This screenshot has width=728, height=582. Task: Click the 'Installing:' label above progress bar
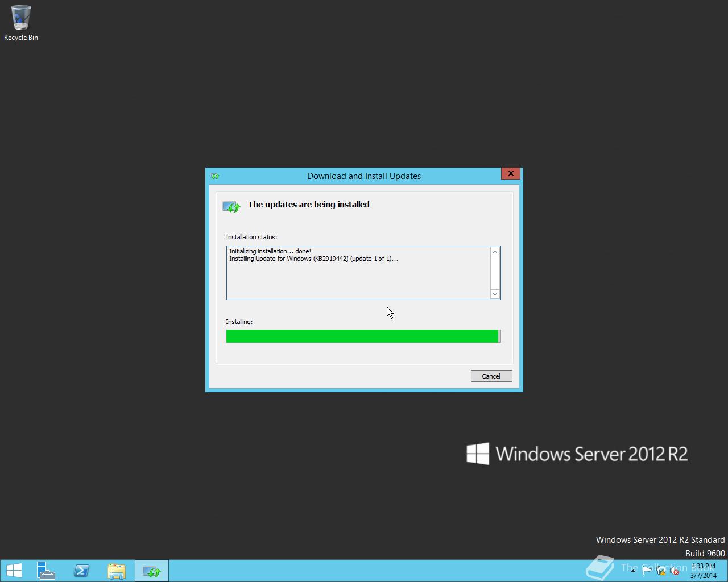click(239, 322)
